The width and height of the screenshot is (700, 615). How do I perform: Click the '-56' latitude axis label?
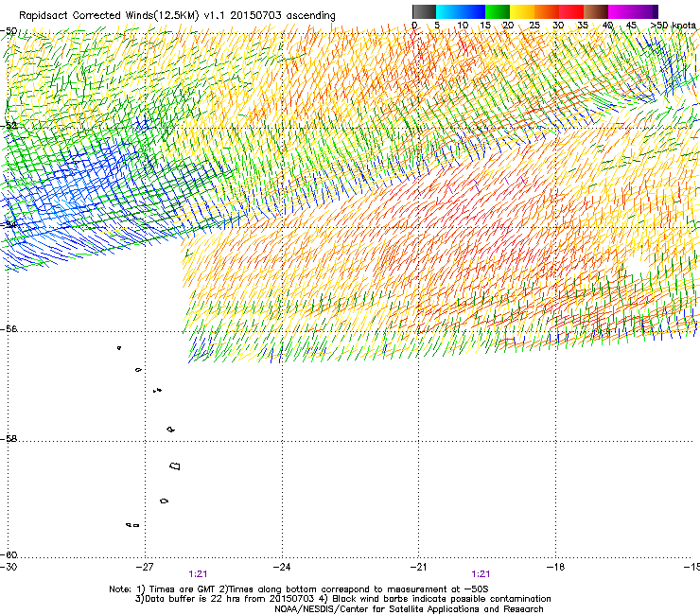click(x=9, y=329)
